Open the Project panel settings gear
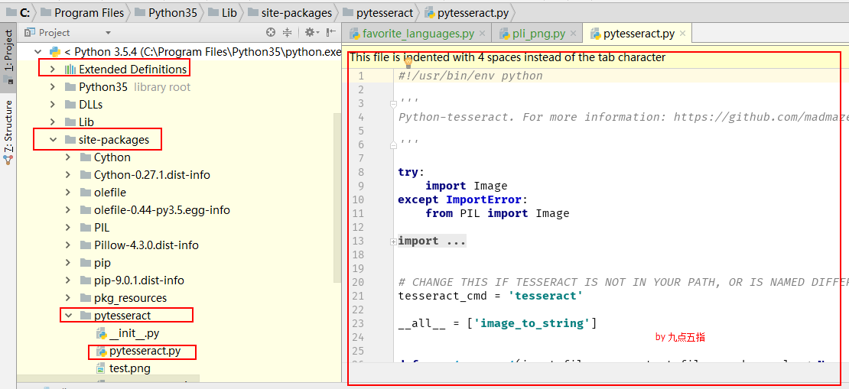This screenshot has height=389, width=849. coord(310,33)
